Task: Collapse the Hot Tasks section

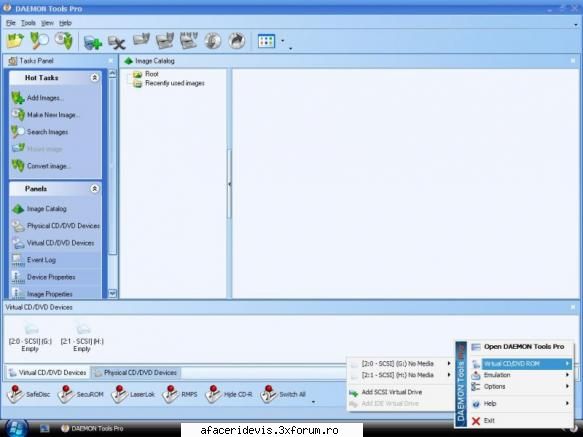Action: click(x=94, y=77)
